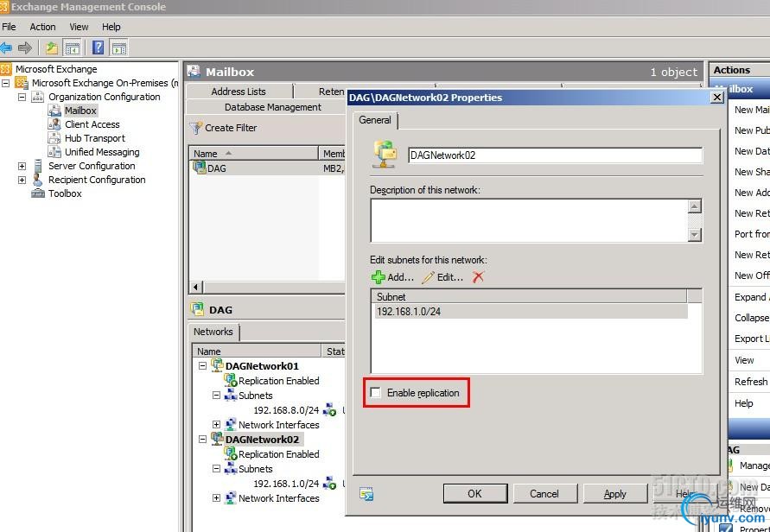Select the 192.168.1.0/24 subnet row in dialog
The image size is (770, 532).
click(531, 312)
